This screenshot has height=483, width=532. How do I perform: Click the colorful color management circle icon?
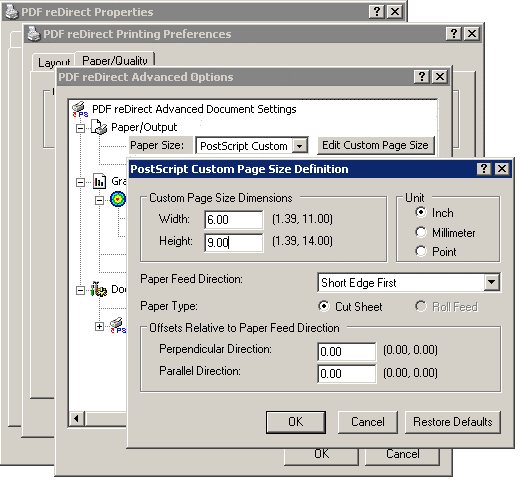[x=118, y=199]
